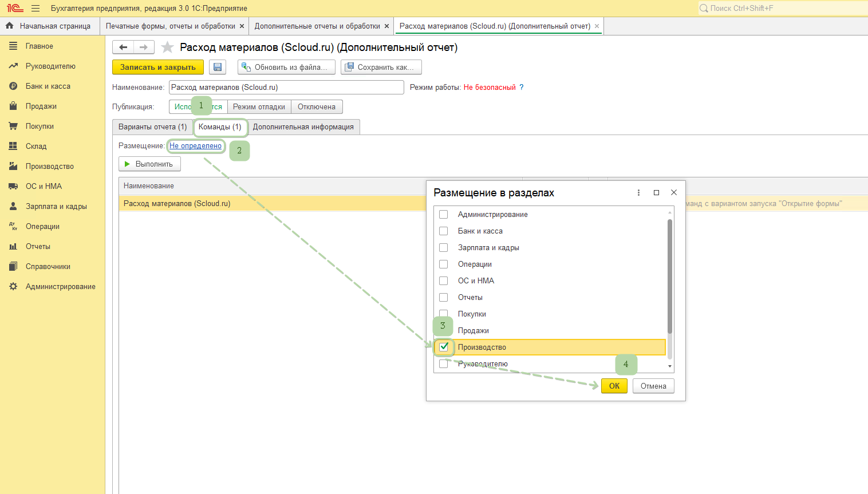The height and width of the screenshot is (494, 868).
Task: Switch to Варианты отчета (1) tab
Action: click(x=152, y=127)
